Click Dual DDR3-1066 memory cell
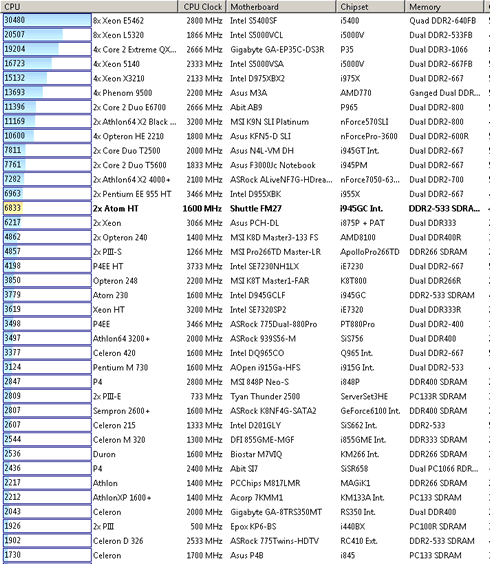Viewport: 490px width, 564px height. click(x=439, y=50)
